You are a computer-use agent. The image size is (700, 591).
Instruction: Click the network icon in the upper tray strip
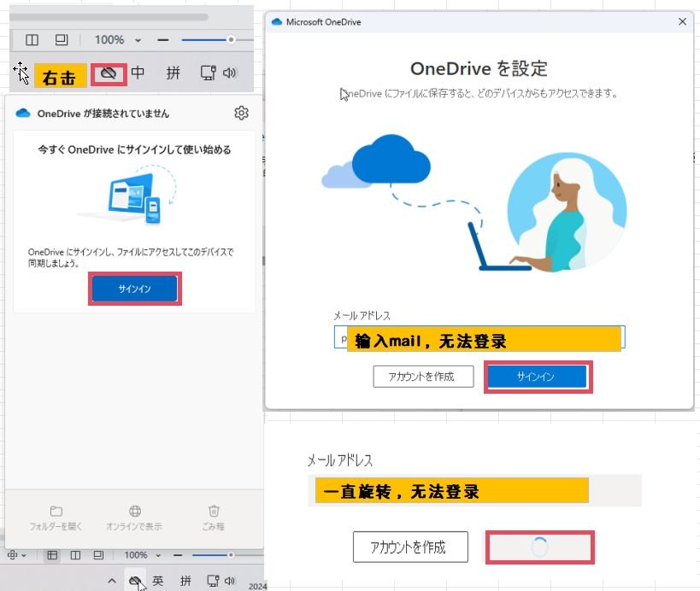pyautogui.click(x=208, y=73)
